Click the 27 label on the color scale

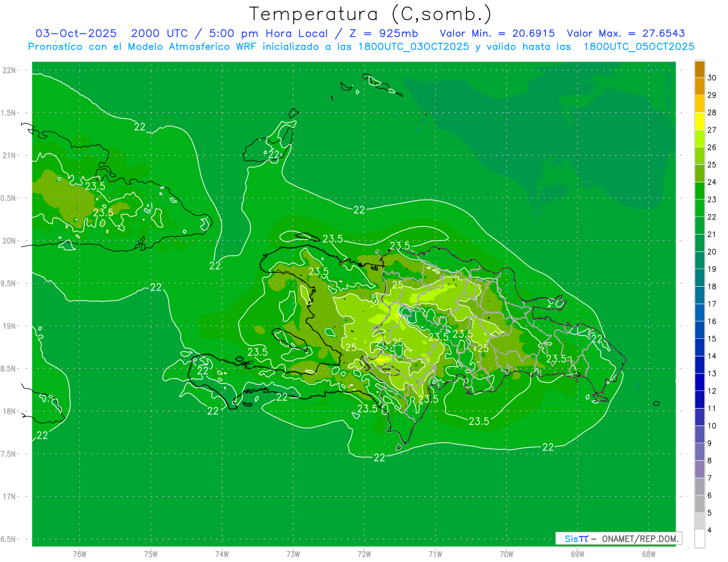coord(712,130)
